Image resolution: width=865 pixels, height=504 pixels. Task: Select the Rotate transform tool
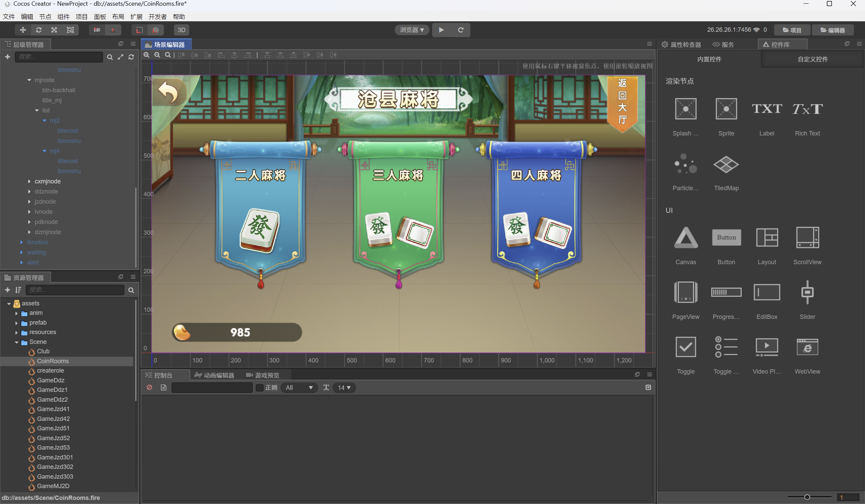(x=39, y=30)
